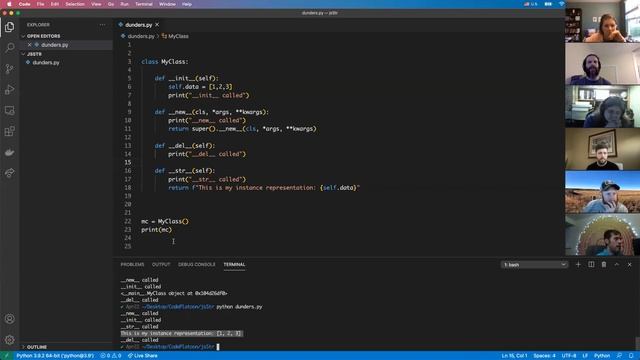Screen dimensions: 640x360
Task: Change indentation via Spaces: 4
Action: point(544,356)
